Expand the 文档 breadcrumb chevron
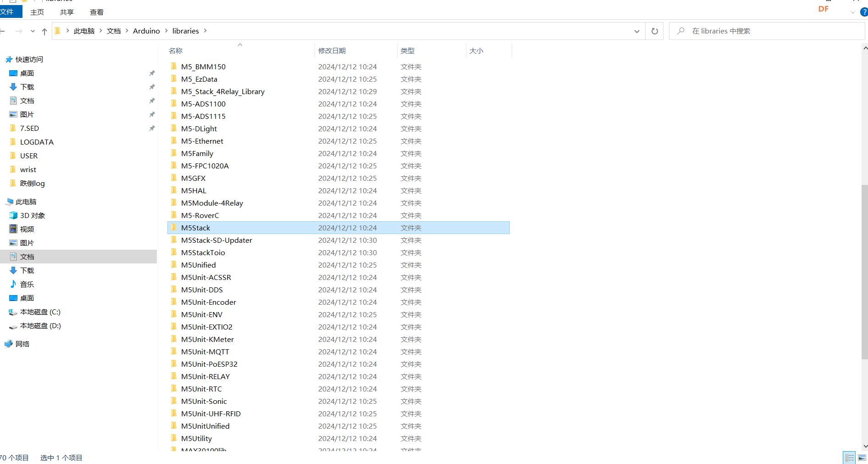868x464 pixels. (x=127, y=31)
